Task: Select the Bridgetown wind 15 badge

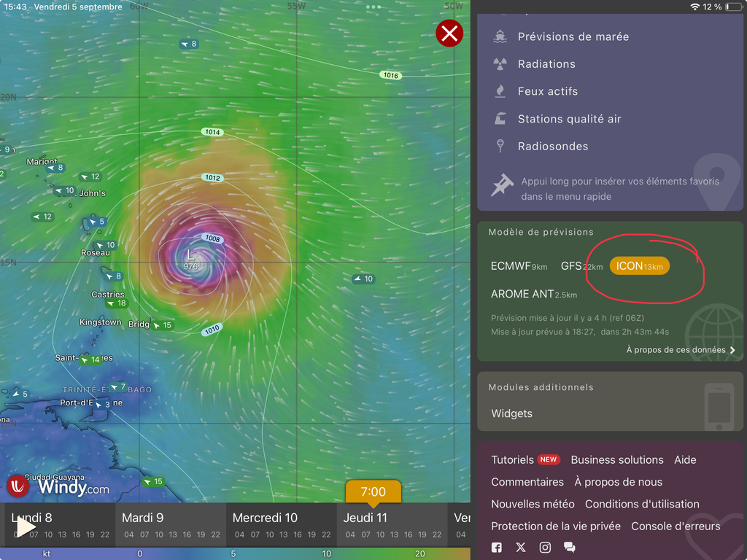Action: (163, 325)
